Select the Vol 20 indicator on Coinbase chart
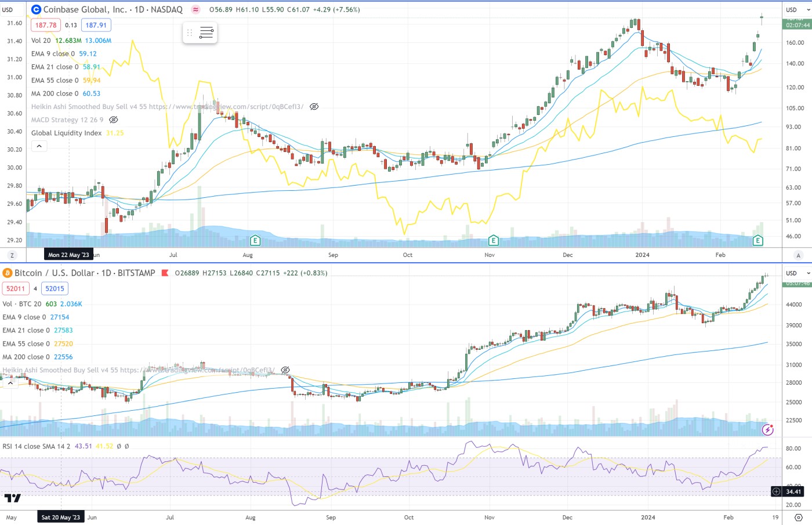This screenshot has width=812, height=525. tap(41, 41)
